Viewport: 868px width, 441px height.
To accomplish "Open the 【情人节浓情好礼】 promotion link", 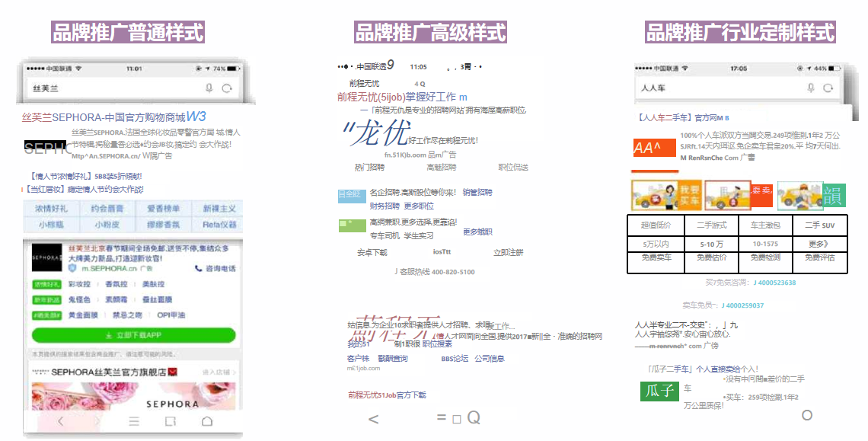I will coord(85,176).
